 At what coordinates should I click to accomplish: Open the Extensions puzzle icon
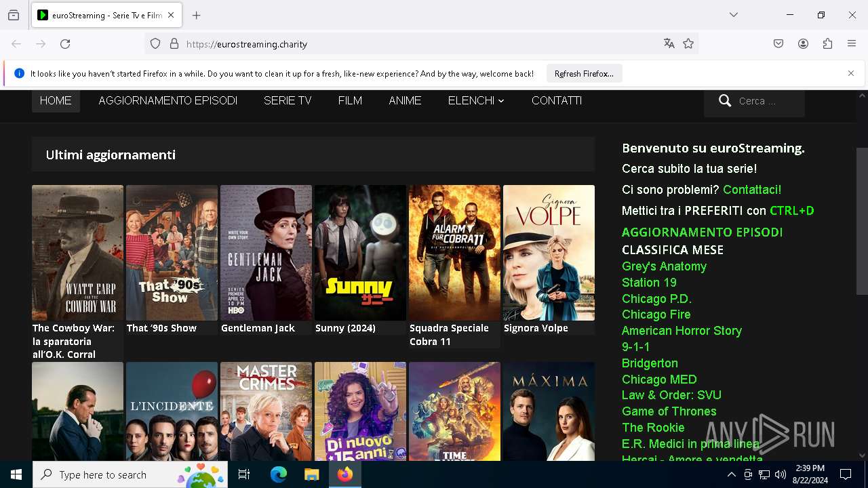click(827, 44)
